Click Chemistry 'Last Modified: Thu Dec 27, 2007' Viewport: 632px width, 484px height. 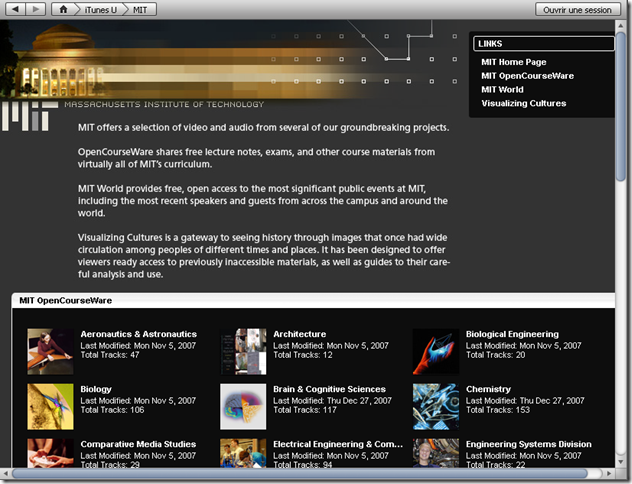point(525,401)
